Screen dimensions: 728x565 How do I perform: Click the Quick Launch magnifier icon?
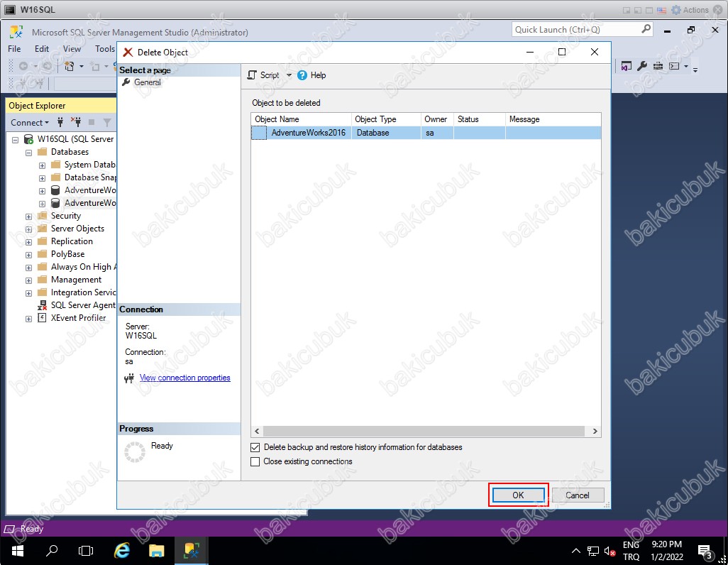tap(646, 29)
